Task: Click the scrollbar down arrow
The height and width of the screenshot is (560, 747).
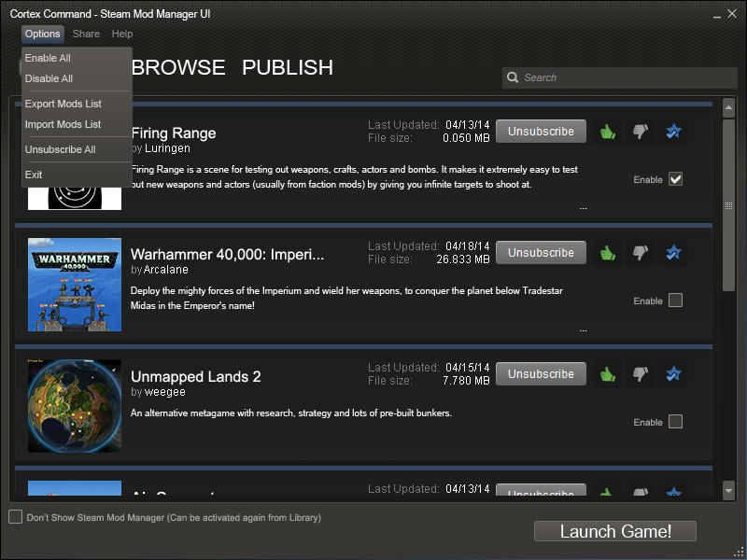Action: [x=728, y=491]
